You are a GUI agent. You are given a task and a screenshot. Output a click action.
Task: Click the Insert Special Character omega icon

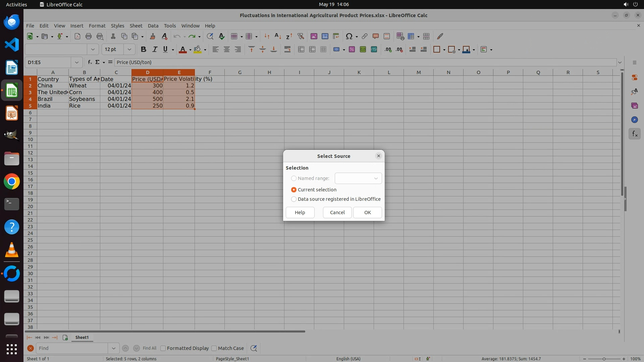pyautogui.click(x=349, y=36)
